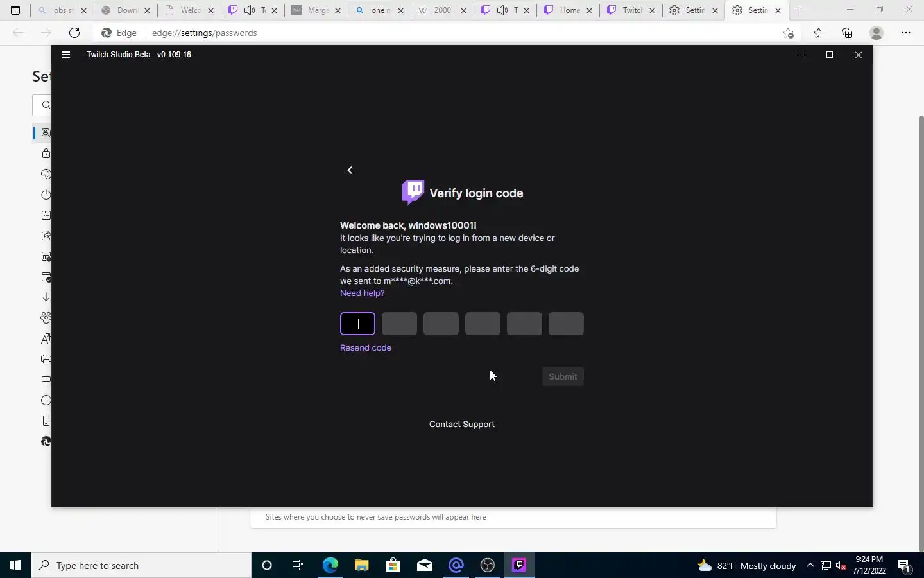
Task: Switch to the 'Welco' browser tab
Action: pos(191,10)
